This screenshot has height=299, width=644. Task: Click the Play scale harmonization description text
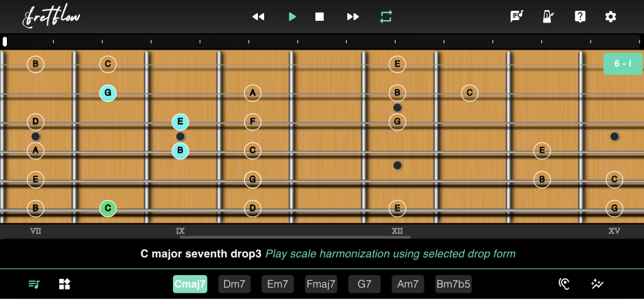pyautogui.click(x=391, y=254)
